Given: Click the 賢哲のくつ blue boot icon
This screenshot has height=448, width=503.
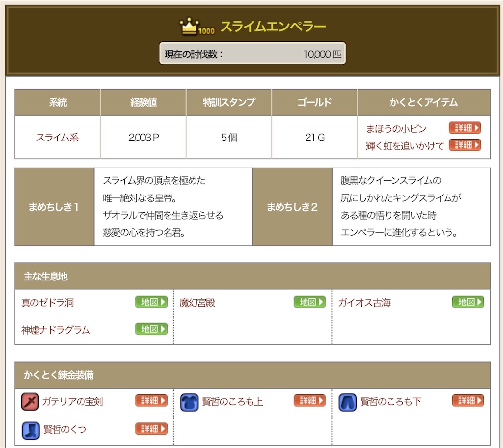Looking at the screenshot, I should [x=30, y=430].
